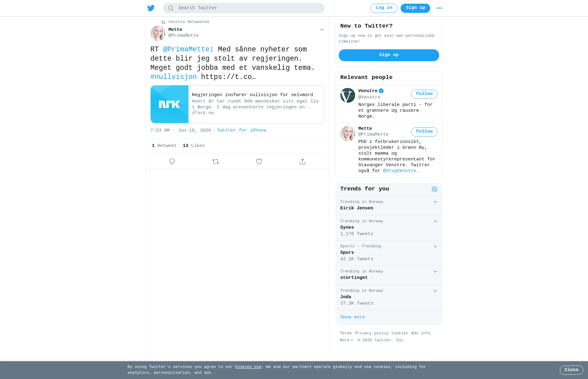Show more trends
Viewport: 588px width, 379px height.
352,317
